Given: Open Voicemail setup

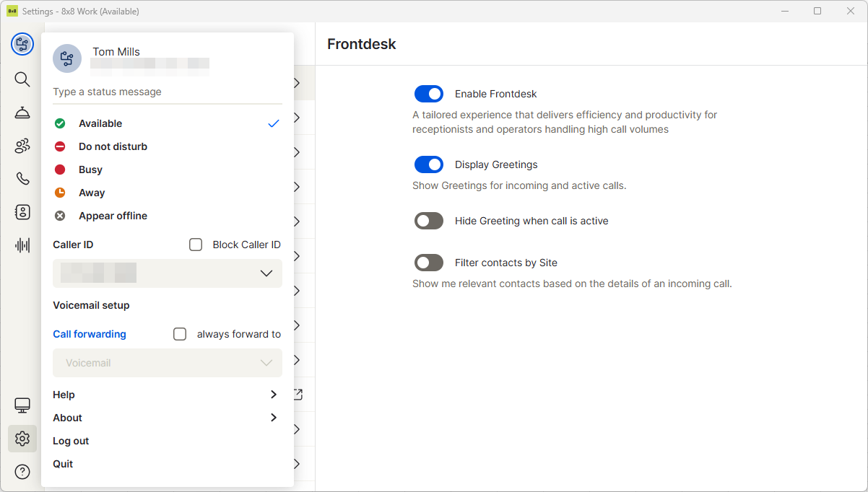Looking at the screenshot, I should (91, 305).
